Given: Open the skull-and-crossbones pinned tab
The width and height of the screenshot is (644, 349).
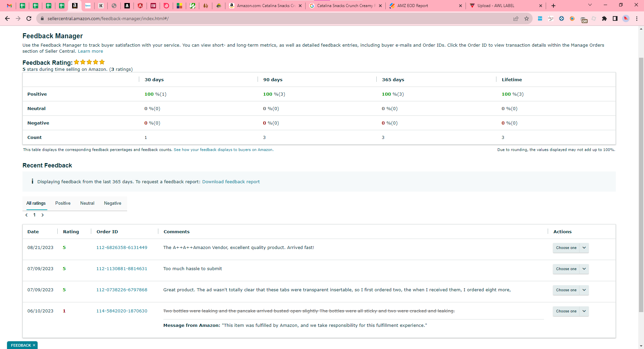Looking at the screenshot, I should pos(127,6).
